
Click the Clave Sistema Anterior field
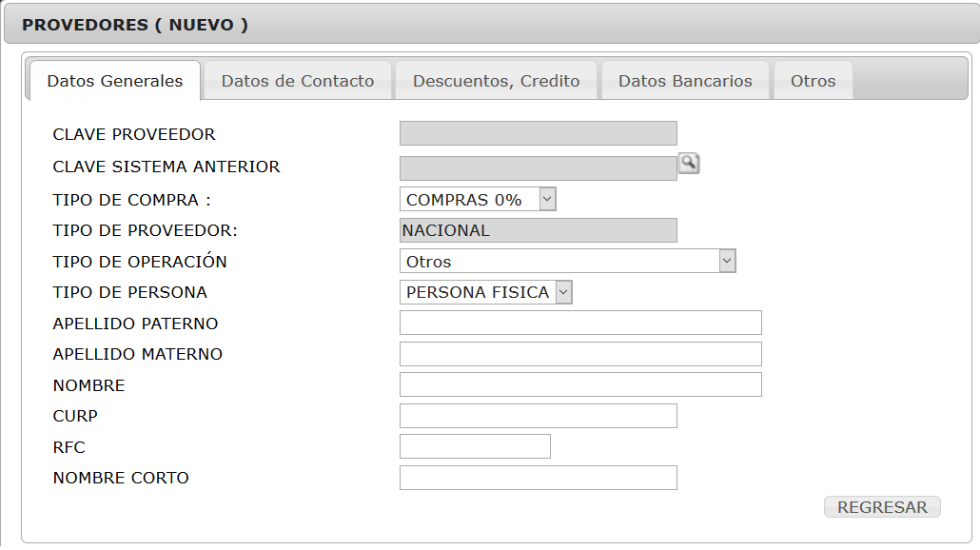[539, 168]
